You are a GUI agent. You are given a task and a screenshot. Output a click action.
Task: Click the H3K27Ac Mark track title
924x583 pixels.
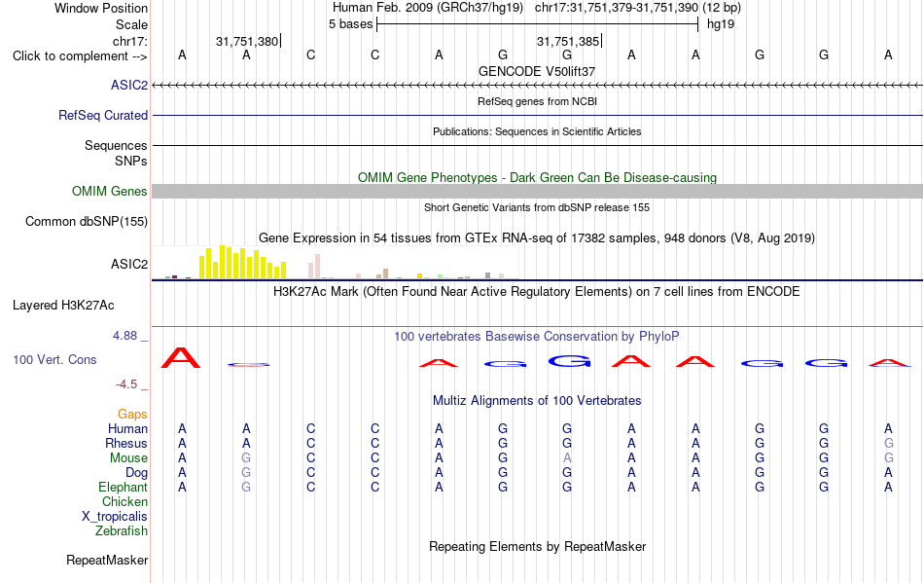(x=537, y=292)
